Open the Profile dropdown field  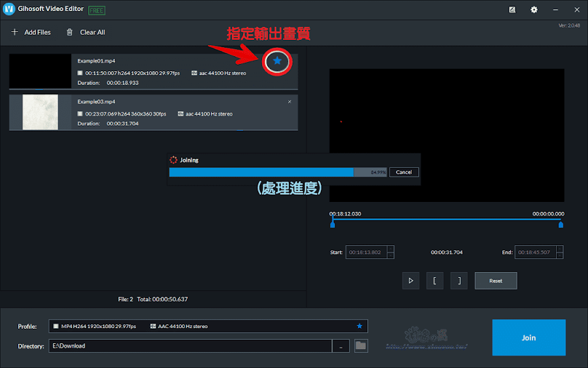tap(208, 326)
